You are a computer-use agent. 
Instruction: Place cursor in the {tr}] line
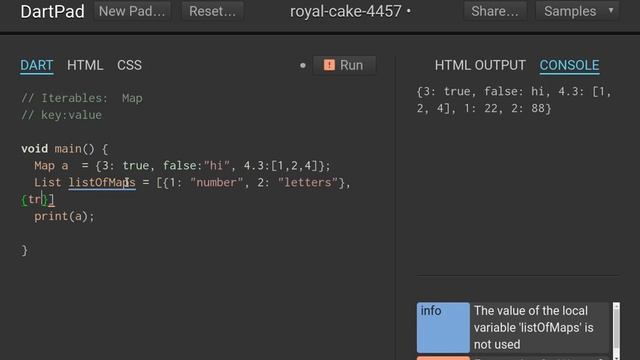[x=38, y=200]
